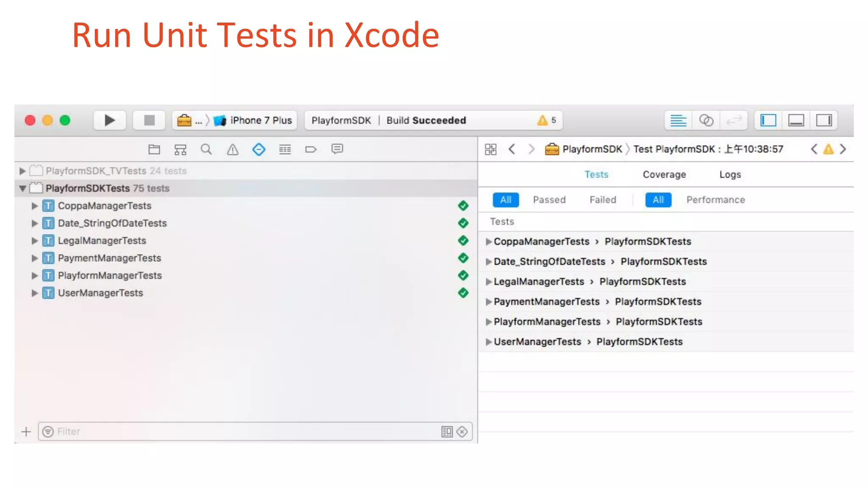Toggle the Utilities inspector panel

(824, 121)
